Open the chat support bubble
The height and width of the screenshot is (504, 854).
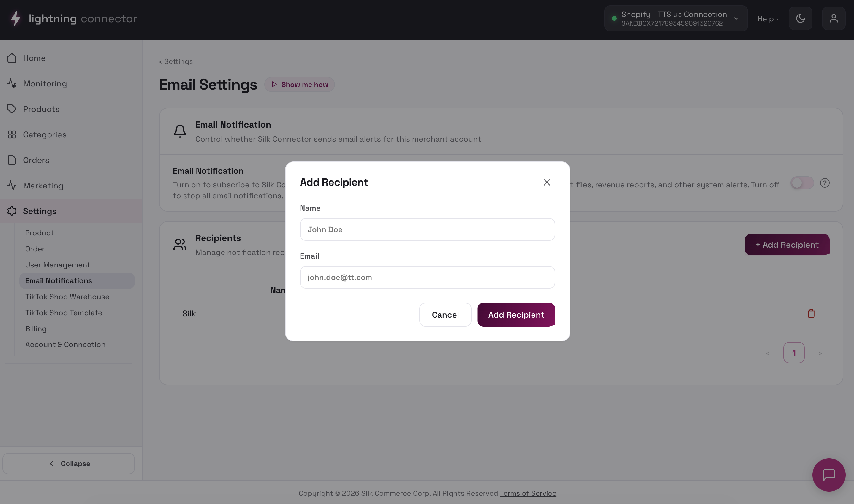pyautogui.click(x=828, y=475)
